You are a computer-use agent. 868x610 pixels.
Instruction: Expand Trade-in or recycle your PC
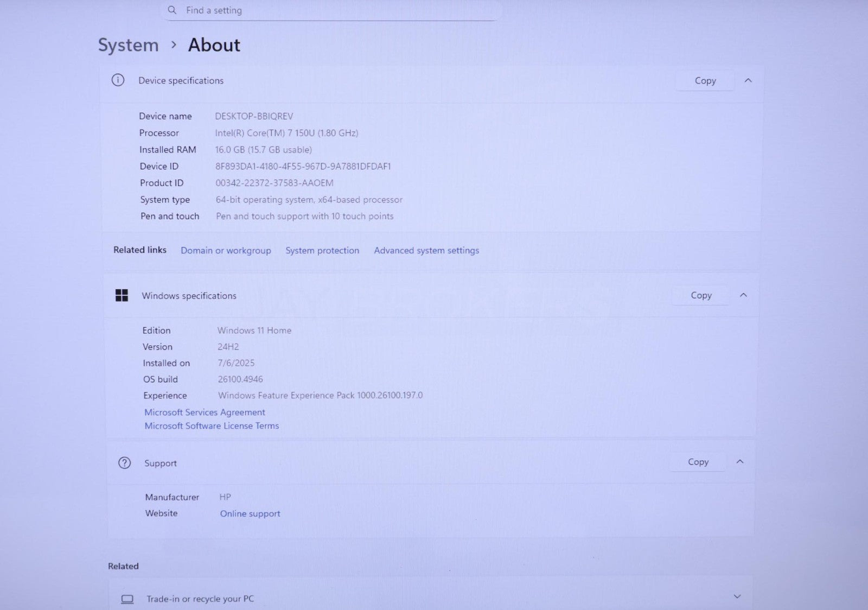click(737, 596)
